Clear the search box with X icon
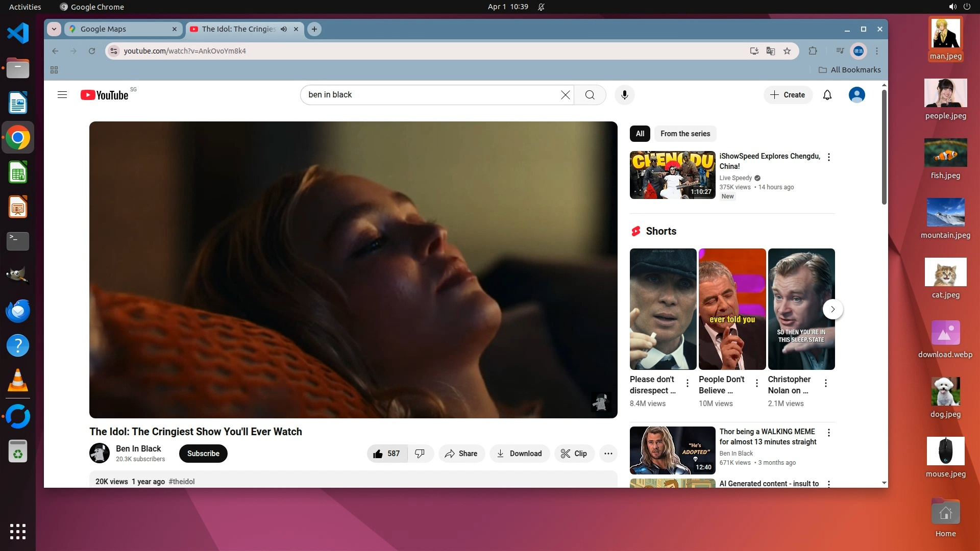Image resolution: width=980 pixels, height=551 pixels. pos(565,95)
